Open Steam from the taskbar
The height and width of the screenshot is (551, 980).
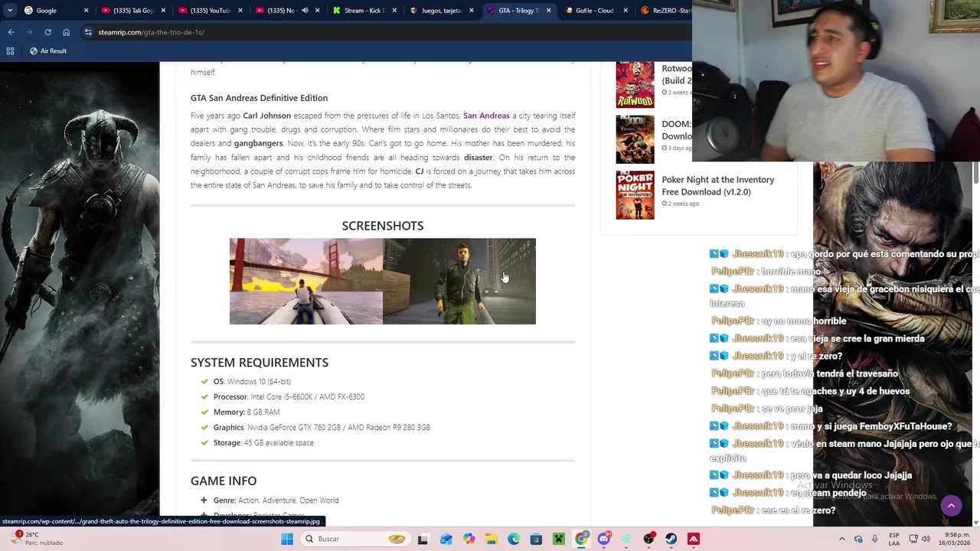point(671,539)
